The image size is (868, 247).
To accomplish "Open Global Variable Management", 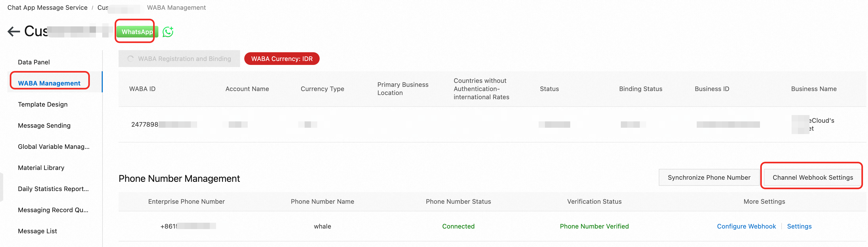I will pos(53,146).
